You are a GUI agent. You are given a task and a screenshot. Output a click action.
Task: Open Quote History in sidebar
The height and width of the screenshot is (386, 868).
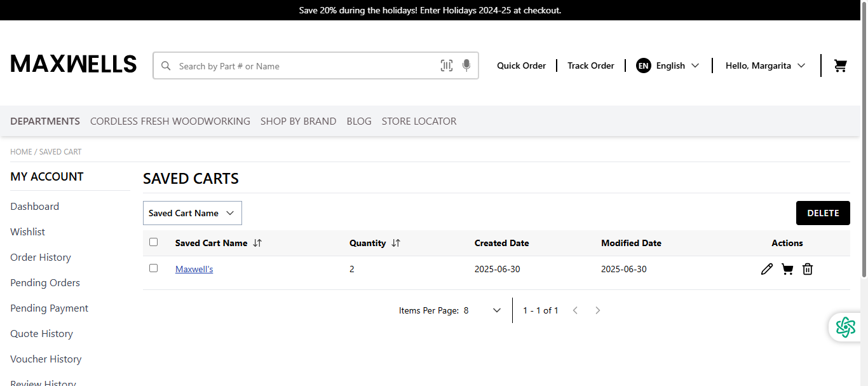[x=42, y=333]
